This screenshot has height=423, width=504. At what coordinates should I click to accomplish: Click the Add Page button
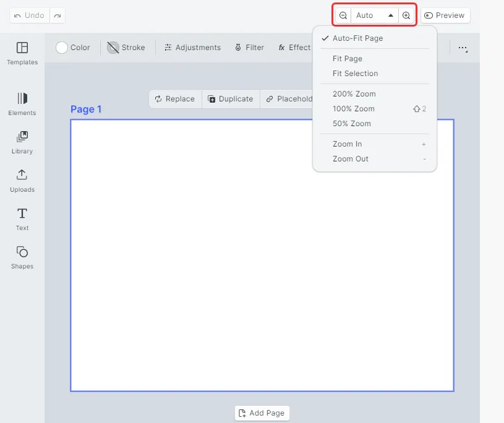262,413
